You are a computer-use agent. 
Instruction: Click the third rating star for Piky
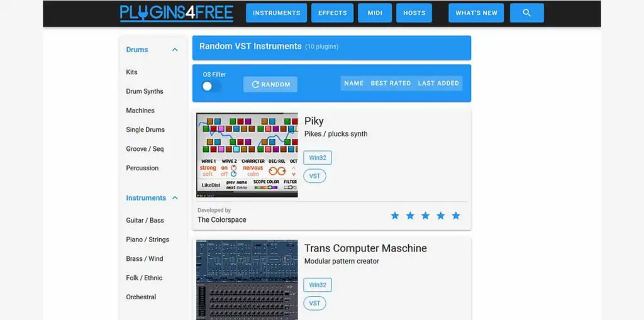point(425,216)
